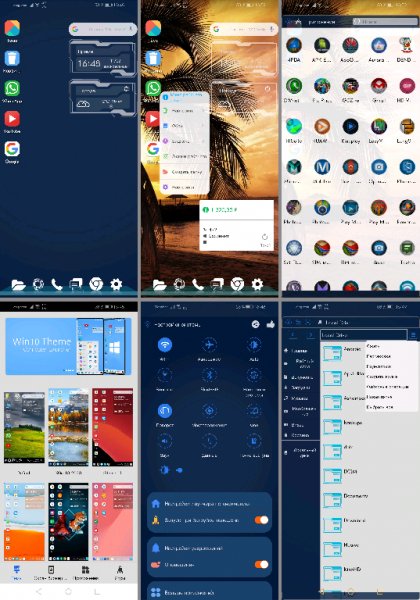Viewport: 420px width, 600px height.
Task: Open the 4PDA app in the app drawer
Action: click(x=294, y=46)
